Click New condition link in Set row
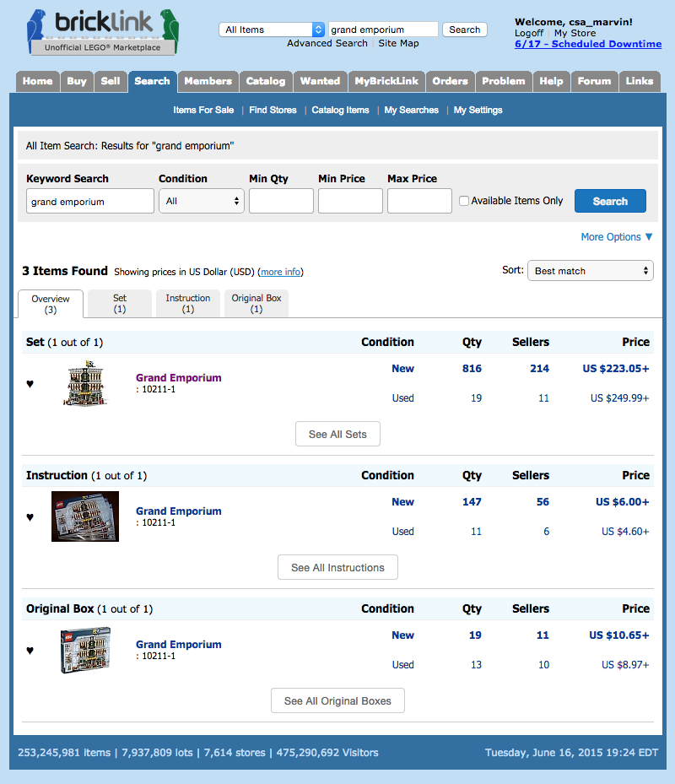Screen dimensions: 675x784 [x=403, y=369]
